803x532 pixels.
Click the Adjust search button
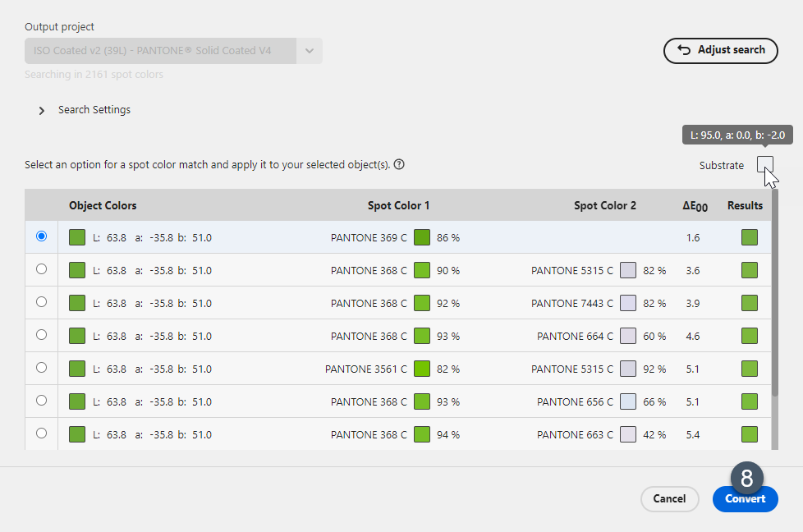click(721, 50)
